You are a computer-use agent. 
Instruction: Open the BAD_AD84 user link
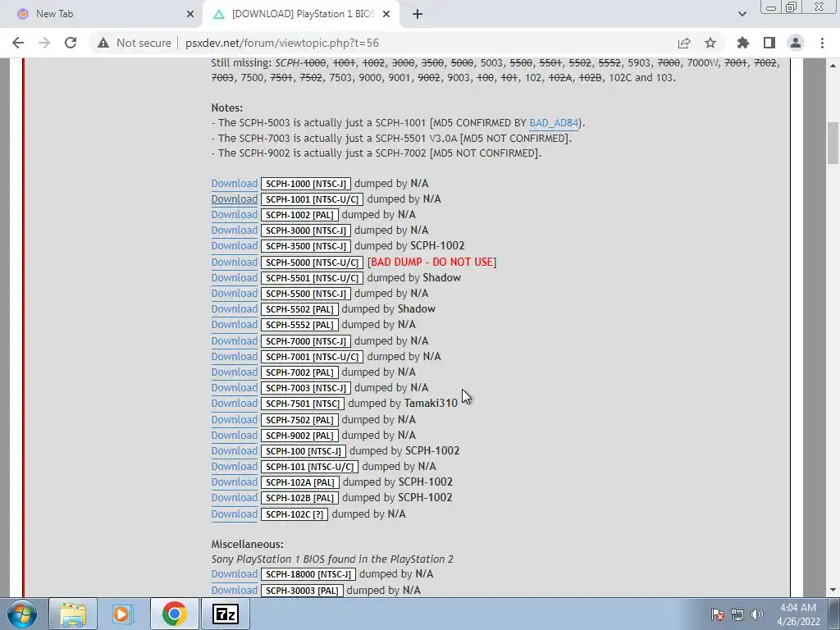click(554, 123)
